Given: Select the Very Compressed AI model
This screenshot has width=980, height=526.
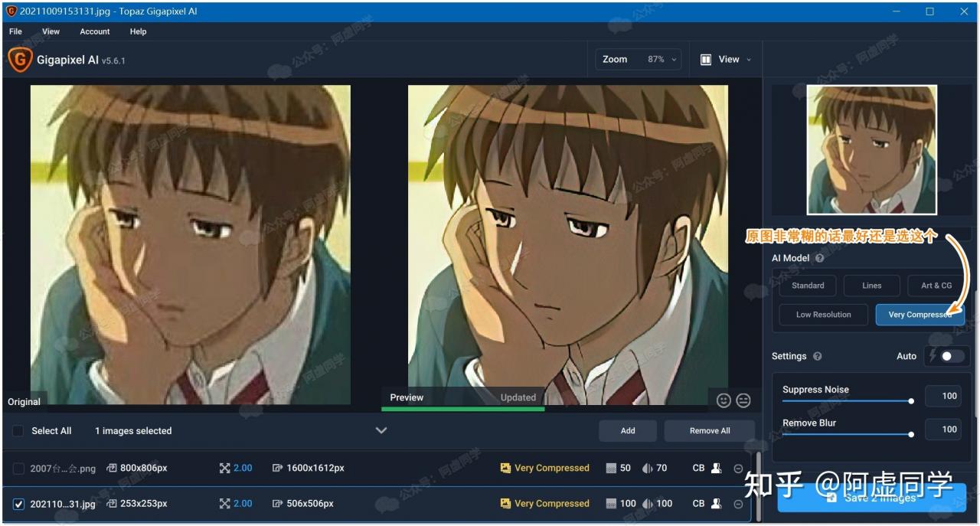Looking at the screenshot, I should (920, 315).
